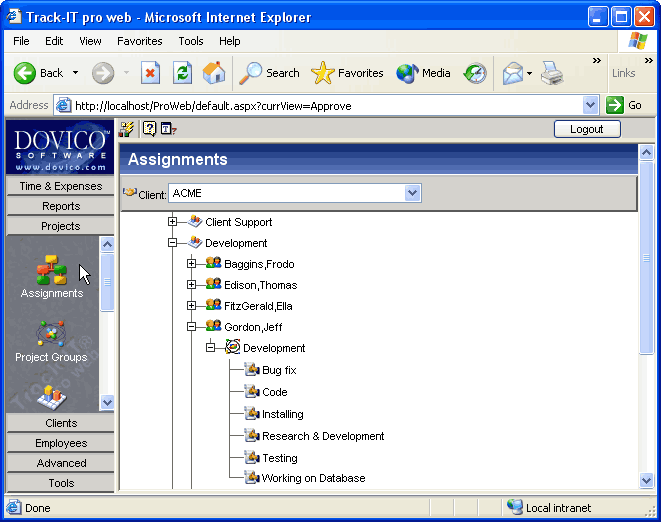Open Favorites star toolbar button
The width and height of the screenshot is (661, 522).
coord(347,73)
